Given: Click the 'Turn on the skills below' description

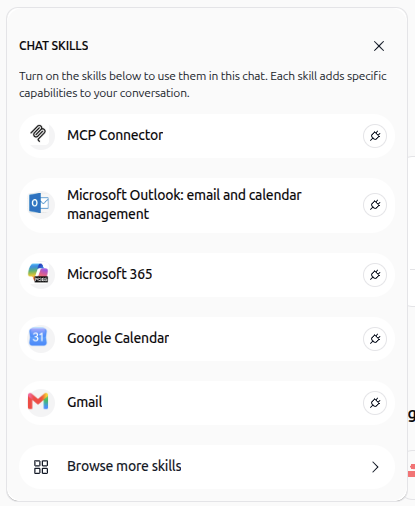Looking at the screenshot, I should [x=203, y=84].
